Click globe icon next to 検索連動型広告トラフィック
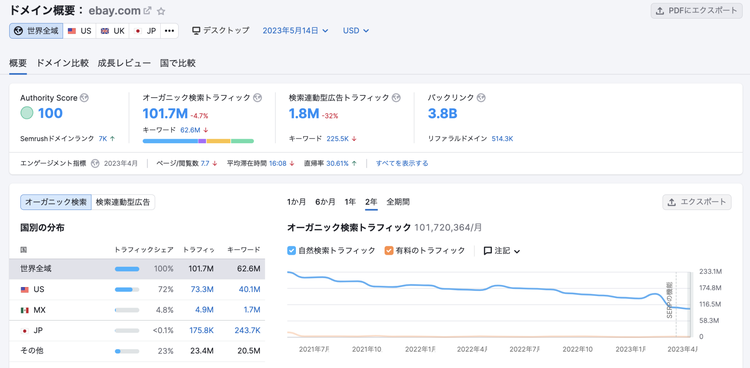Viewport: 750px width, 368px height. coord(396,98)
